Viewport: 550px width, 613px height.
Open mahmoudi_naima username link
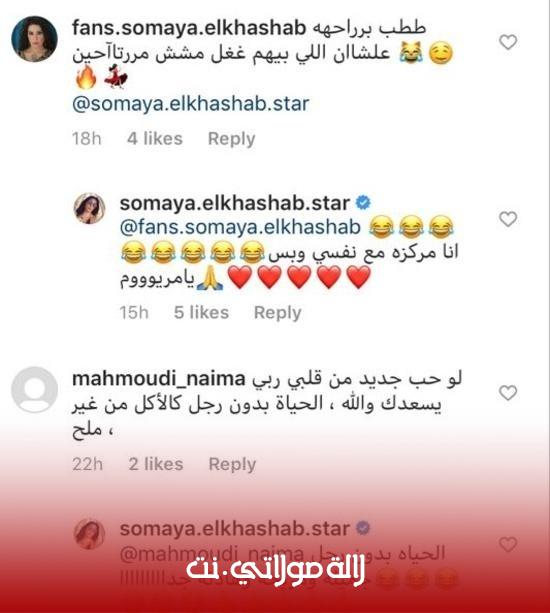[159, 379]
